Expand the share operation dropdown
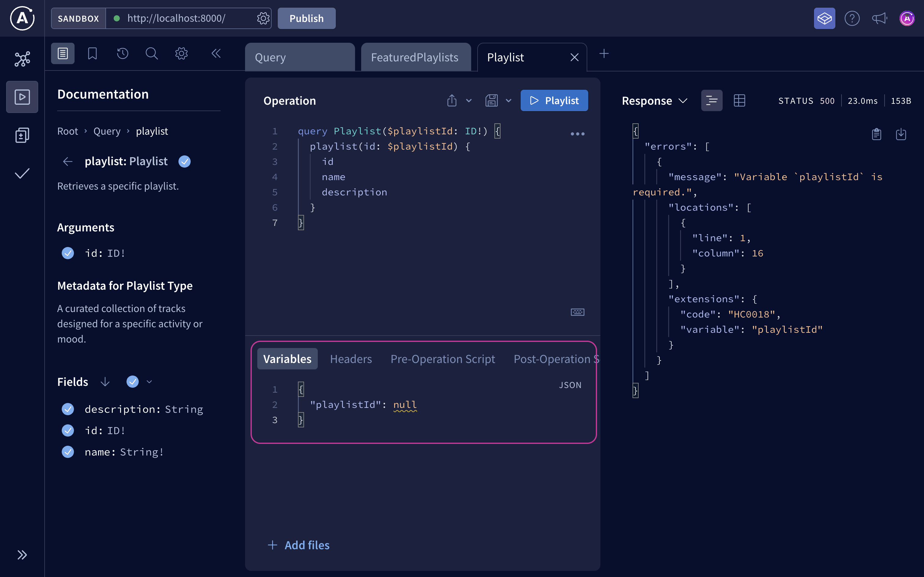Image resolution: width=924 pixels, height=577 pixels. tap(469, 100)
